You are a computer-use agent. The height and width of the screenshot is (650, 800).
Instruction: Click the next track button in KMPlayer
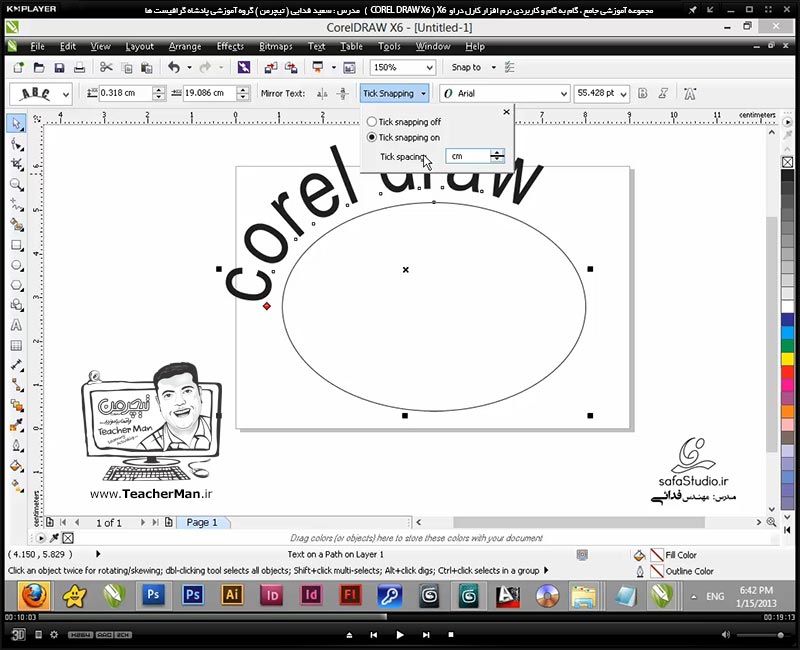click(x=426, y=635)
